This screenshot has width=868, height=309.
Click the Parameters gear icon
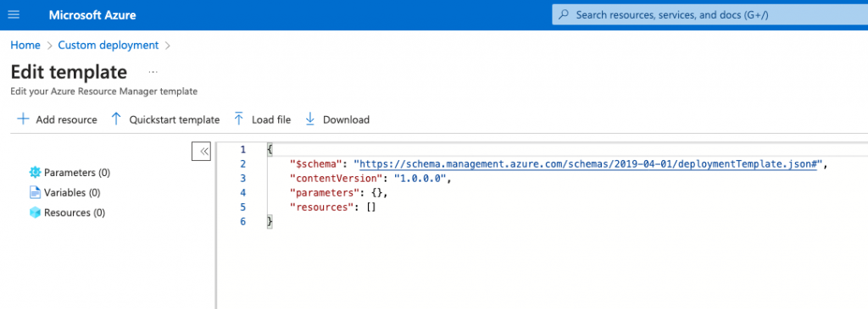pyautogui.click(x=35, y=173)
